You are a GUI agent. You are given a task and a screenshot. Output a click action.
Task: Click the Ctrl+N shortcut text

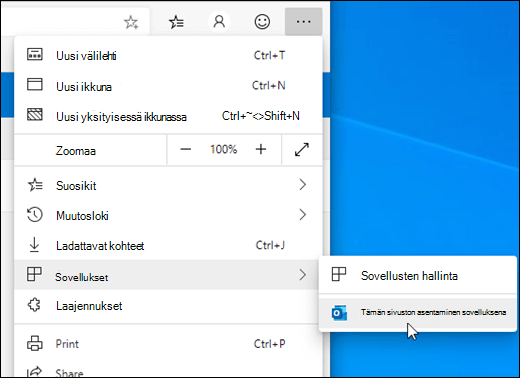pos(269,85)
